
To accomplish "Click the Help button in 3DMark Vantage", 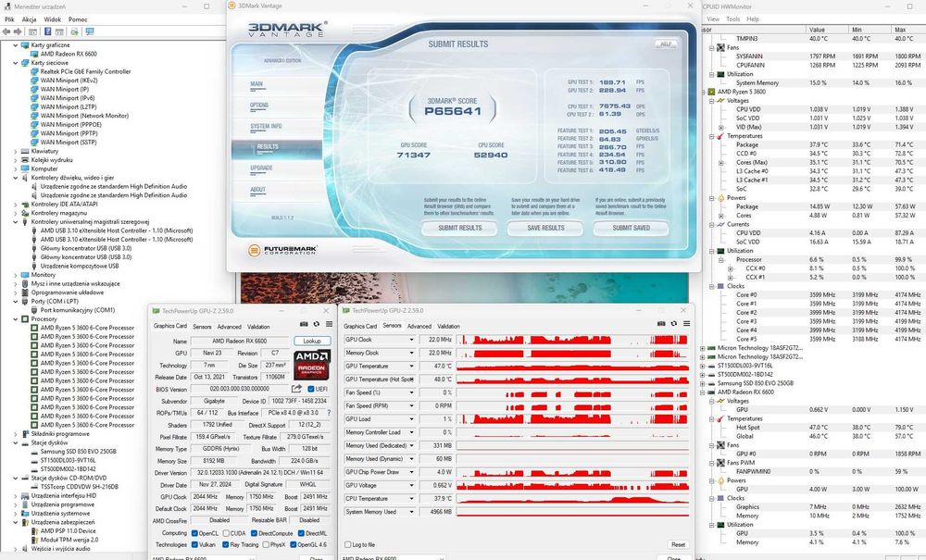I will pyautogui.click(x=666, y=44).
